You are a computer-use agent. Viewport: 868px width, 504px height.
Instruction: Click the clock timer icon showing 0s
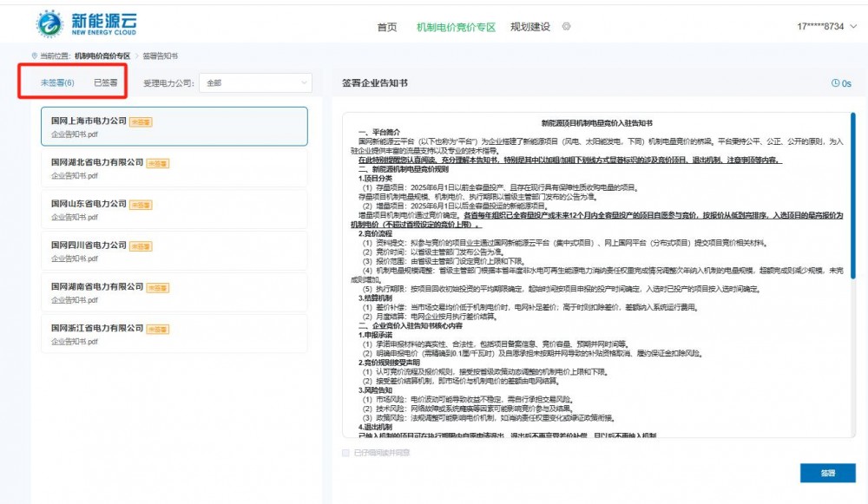pyautogui.click(x=836, y=83)
